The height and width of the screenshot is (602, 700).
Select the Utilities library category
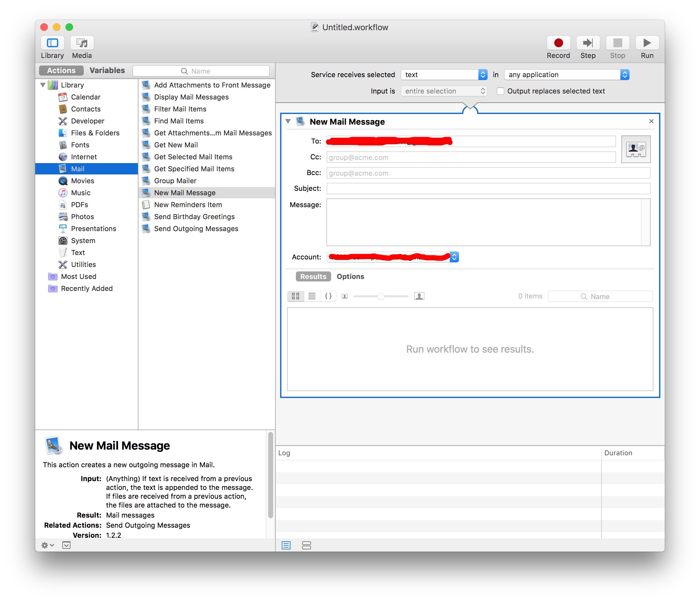pyautogui.click(x=83, y=265)
